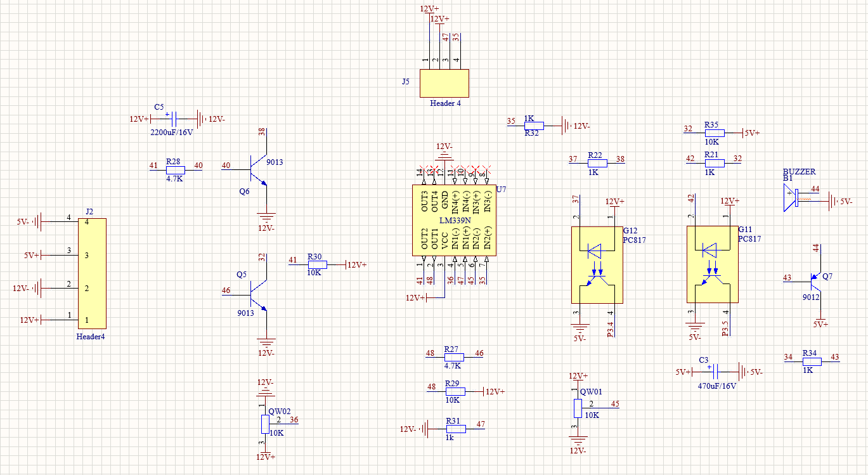Click net label 45 on QW01 wiper
This screenshot has width=868, height=475.
614,404
